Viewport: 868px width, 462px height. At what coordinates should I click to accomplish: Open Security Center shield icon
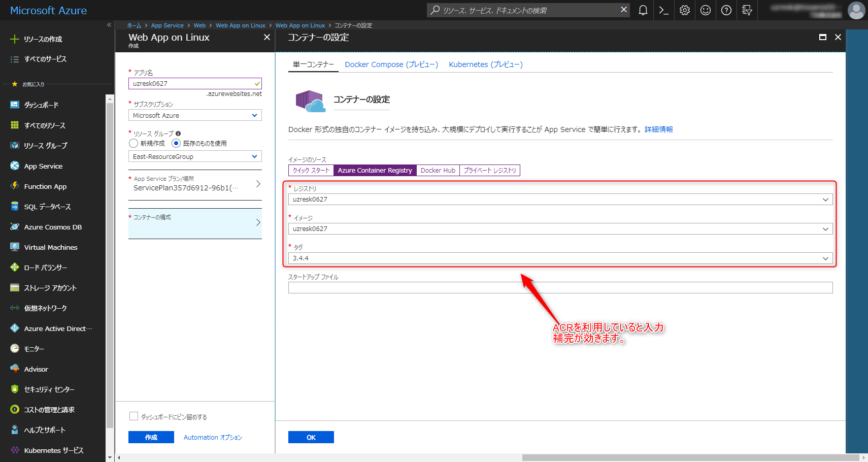(x=15, y=389)
